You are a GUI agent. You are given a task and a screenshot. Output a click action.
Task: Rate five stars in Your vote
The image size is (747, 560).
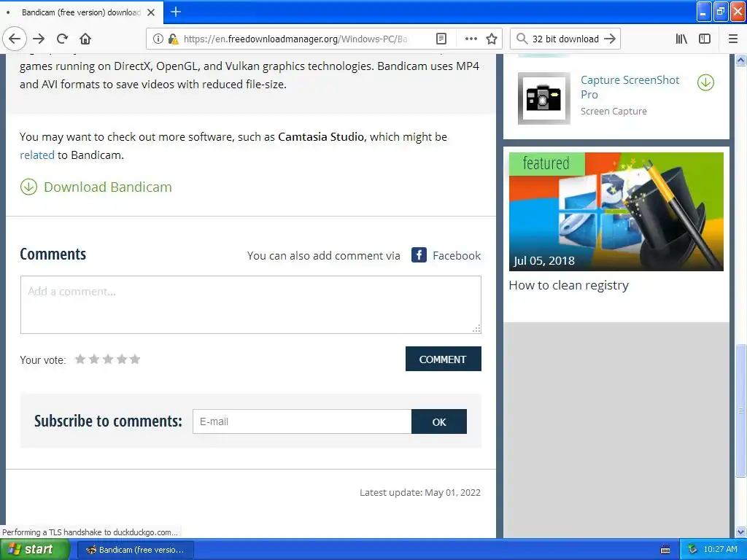click(x=135, y=359)
